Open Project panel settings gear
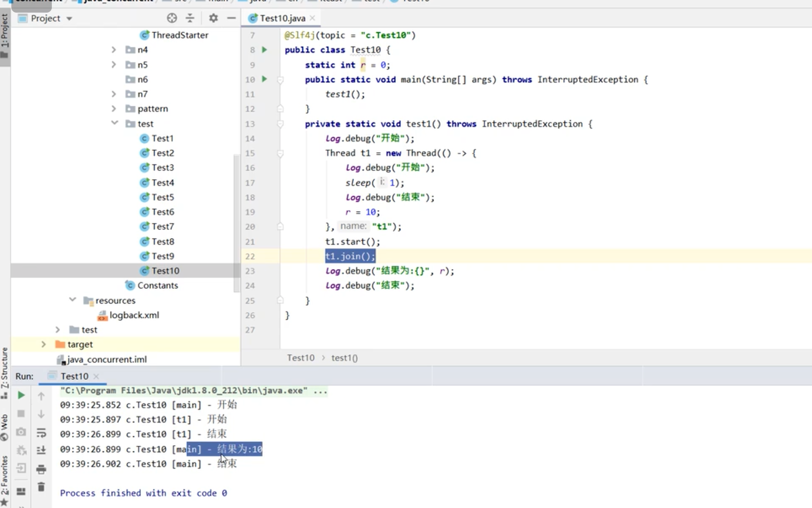The image size is (812, 508). point(213,18)
